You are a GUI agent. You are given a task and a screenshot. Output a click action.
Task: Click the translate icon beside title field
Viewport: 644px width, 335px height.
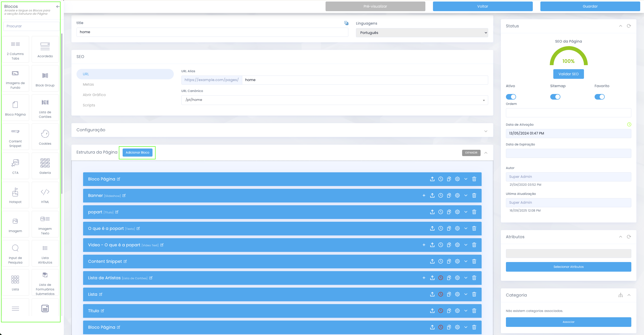pos(346,23)
